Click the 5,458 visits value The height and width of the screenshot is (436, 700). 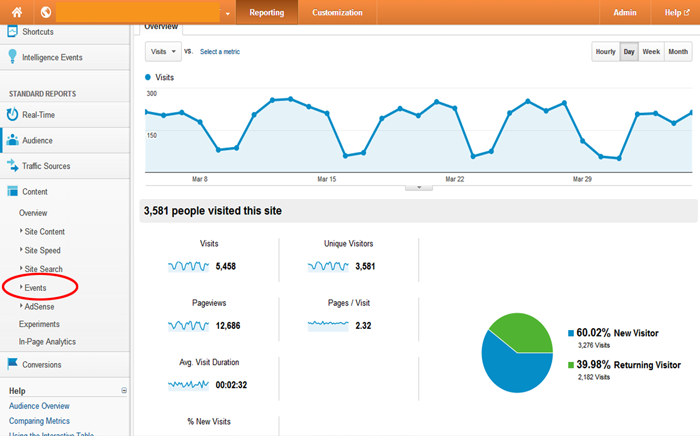tap(225, 266)
